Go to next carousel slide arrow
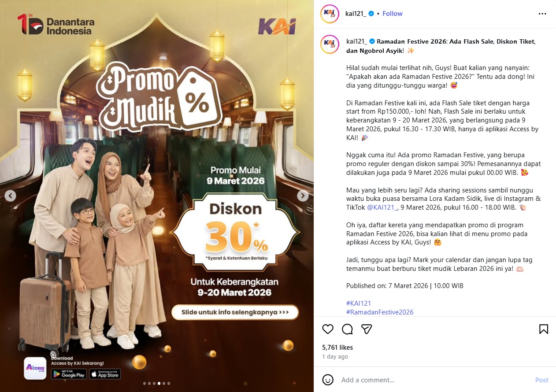This screenshot has width=556, height=392. pyautogui.click(x=303, y=196)
